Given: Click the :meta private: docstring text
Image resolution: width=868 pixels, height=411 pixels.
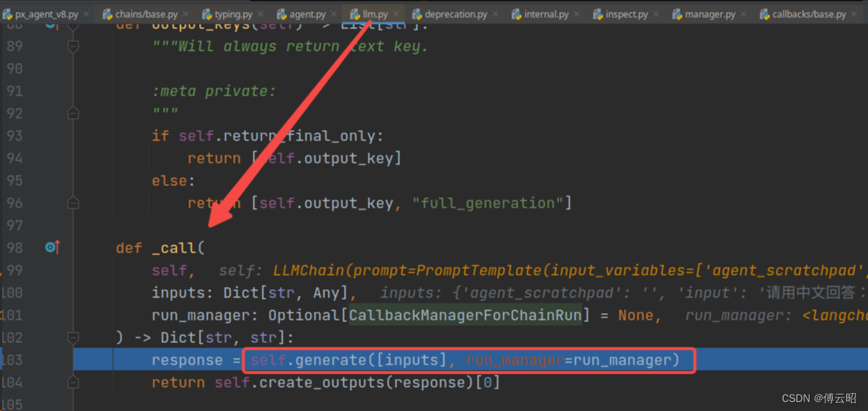Looking at the screenshot, I should (x=214, y=91).
